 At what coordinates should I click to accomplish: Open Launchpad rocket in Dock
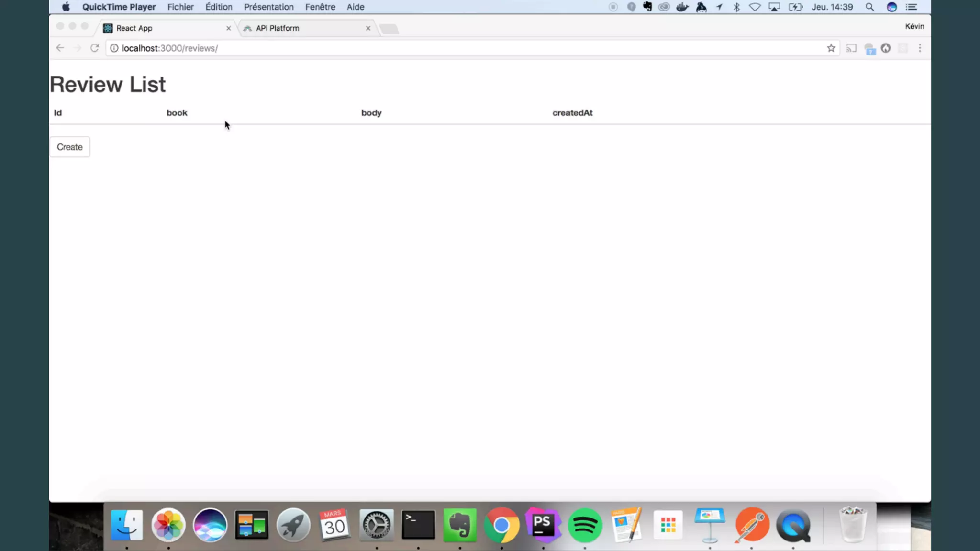coord(293,525)
